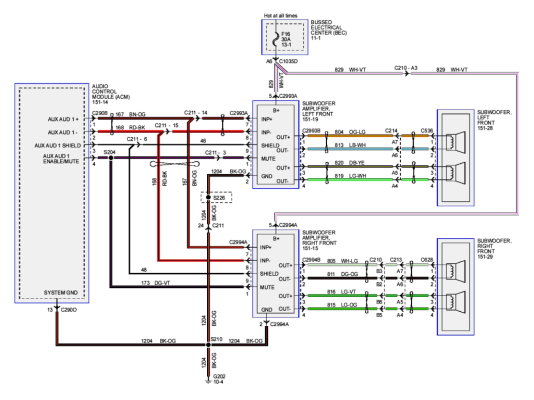534x400 pixels.
Task: Click the right front subwoofer bottom speaker symbol
Action: pyautogui.click(x=455, y=301)
